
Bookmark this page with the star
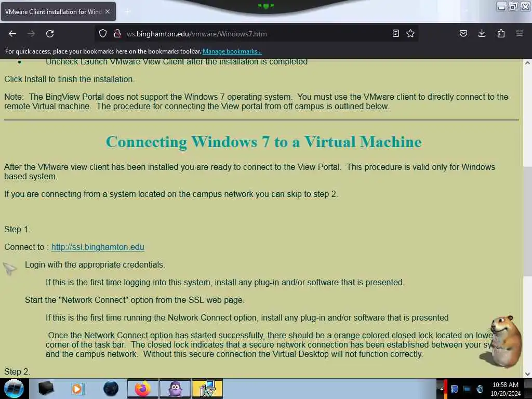click(410, 33)
